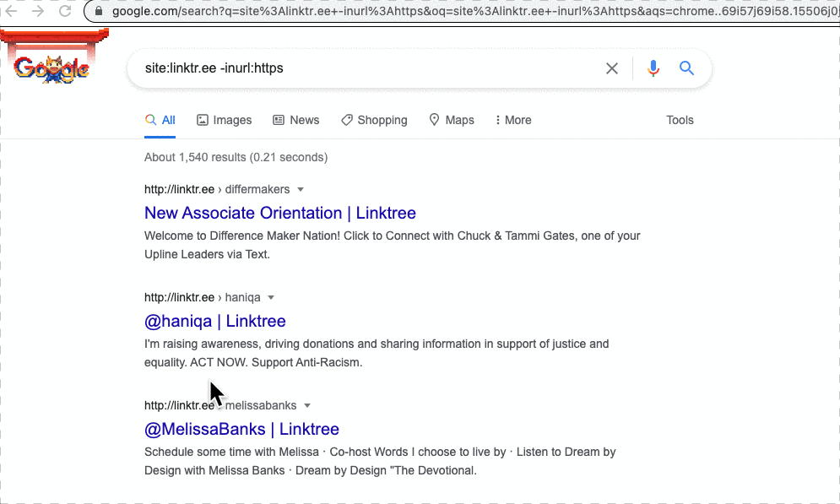
Task: Click the browser back arrow
Action: (x=11, y=11)
